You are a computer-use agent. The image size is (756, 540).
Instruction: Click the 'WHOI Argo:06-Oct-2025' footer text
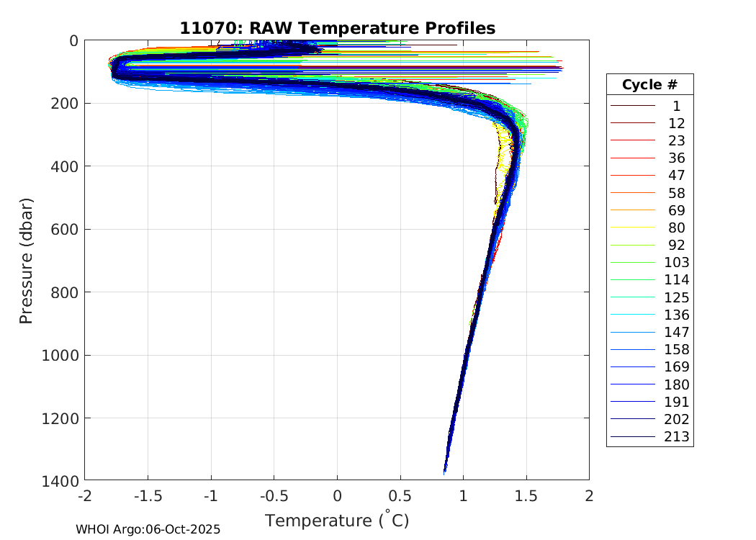point(148,529)
